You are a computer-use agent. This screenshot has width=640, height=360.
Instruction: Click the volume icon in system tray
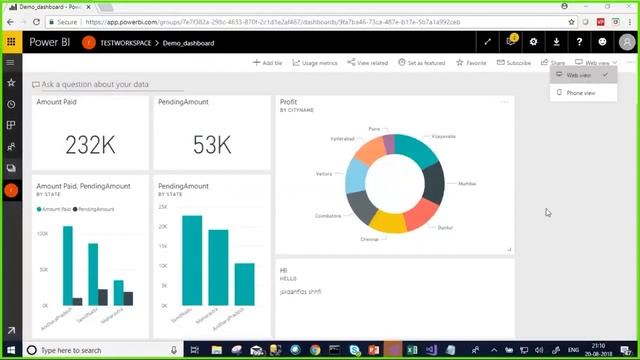[539, 350]
